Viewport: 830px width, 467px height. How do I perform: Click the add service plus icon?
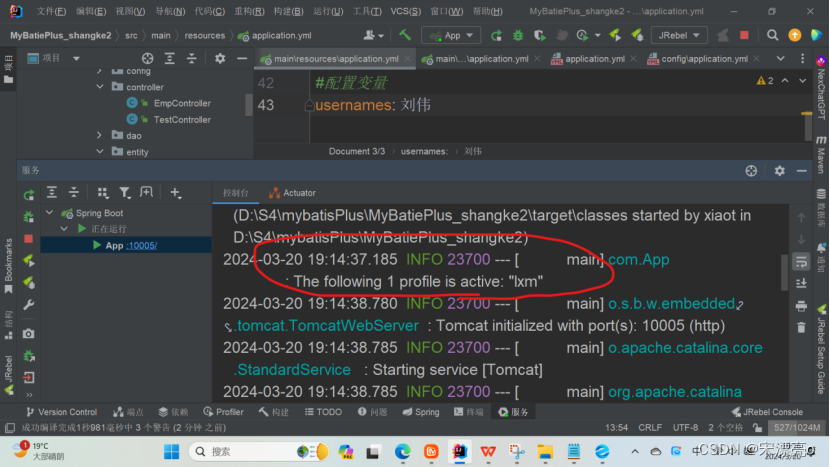175,193
